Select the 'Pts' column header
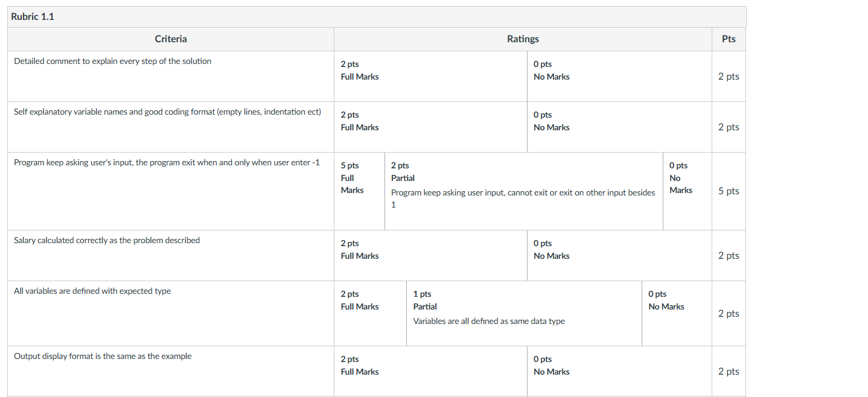The width and height of the screenshot is (868, 397). pyautogui.click(x=729, y=39)
